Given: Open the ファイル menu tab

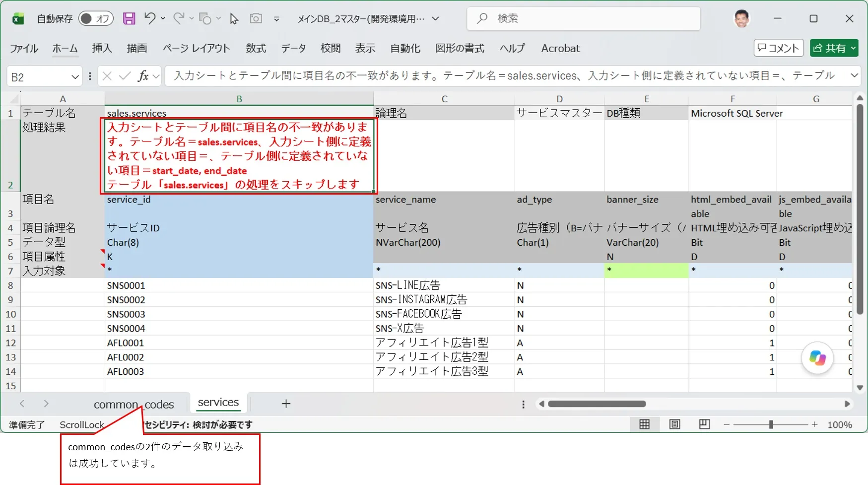Looking at the screenshot, I should click(x=24, y=48).
